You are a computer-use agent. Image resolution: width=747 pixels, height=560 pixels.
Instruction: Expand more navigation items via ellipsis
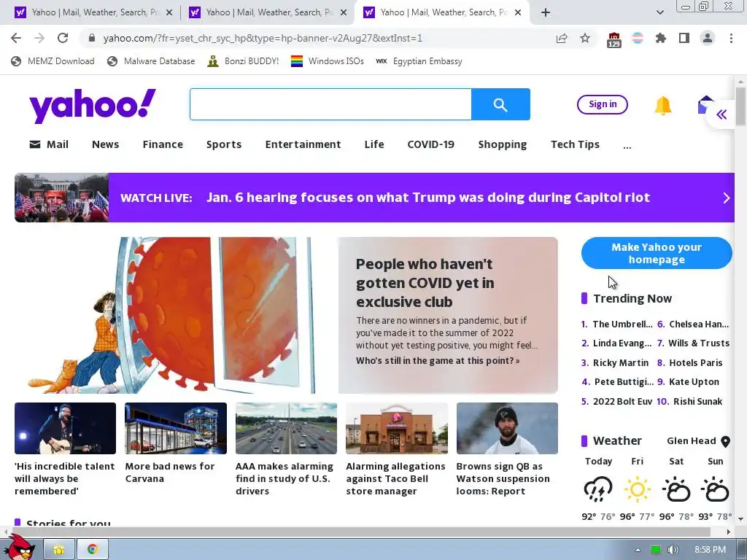[x=627, y=145]
